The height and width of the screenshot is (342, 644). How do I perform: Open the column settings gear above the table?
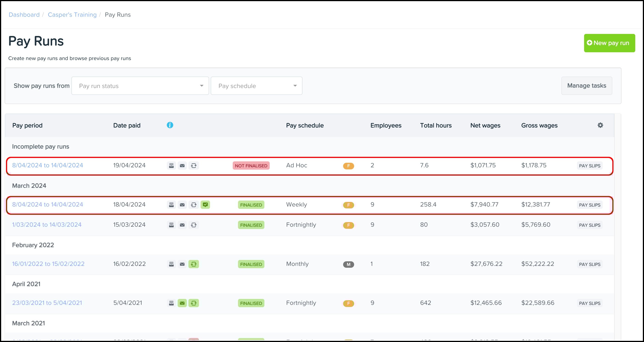(600, 125)
